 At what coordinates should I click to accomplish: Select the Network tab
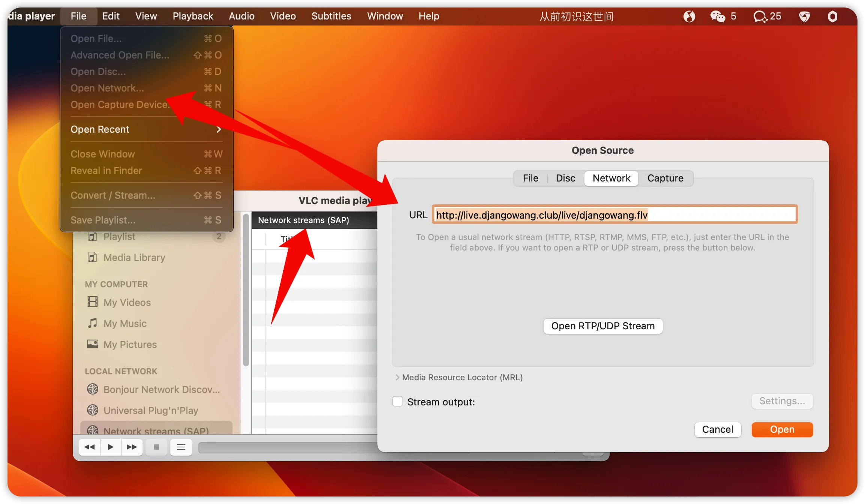point(611,178)
